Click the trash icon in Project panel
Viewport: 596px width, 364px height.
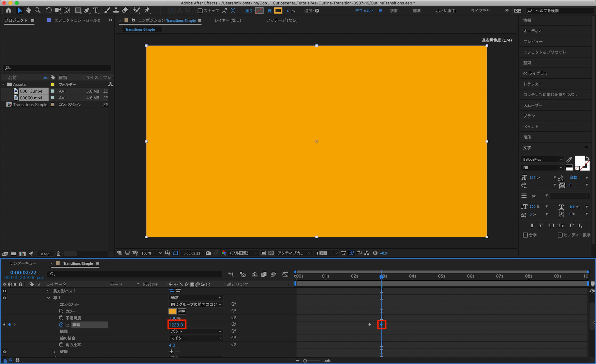[58, 254]
